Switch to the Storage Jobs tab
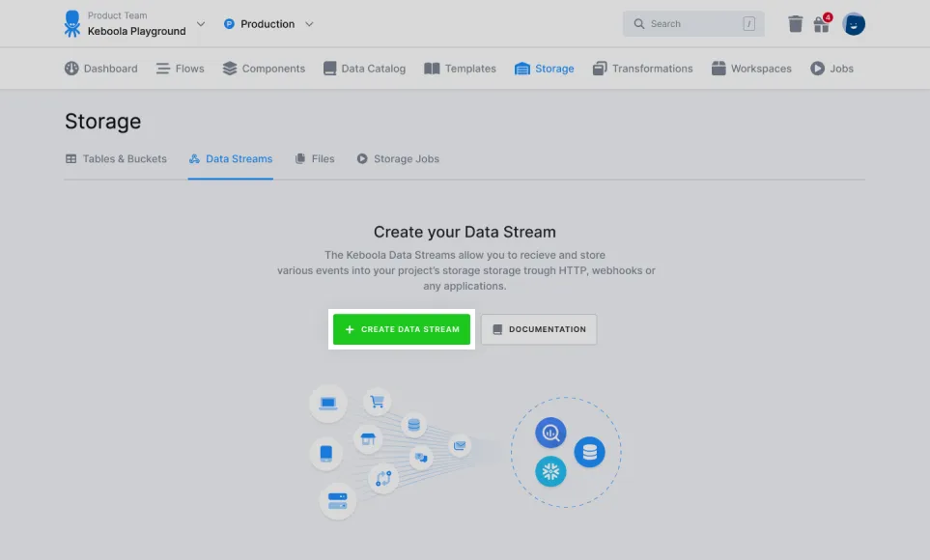 click(x=397, y=159)
